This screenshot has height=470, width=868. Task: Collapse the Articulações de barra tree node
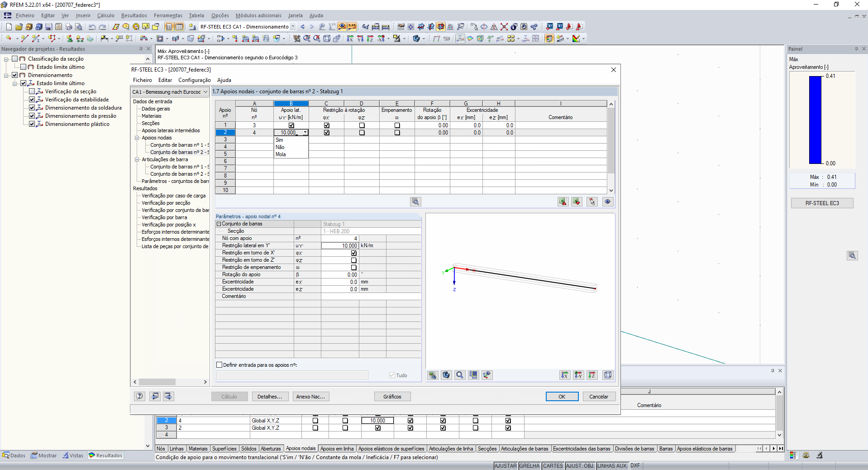click(x=137, y=160)
